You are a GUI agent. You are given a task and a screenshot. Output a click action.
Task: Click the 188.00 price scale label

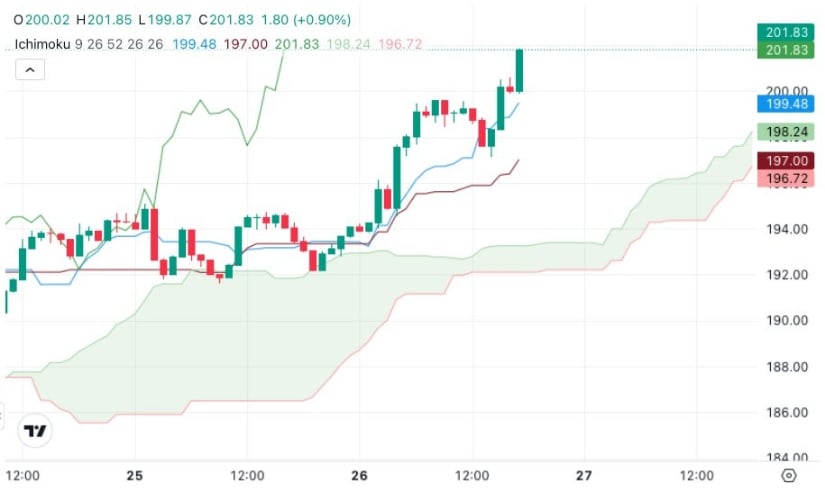pos(786,367)
